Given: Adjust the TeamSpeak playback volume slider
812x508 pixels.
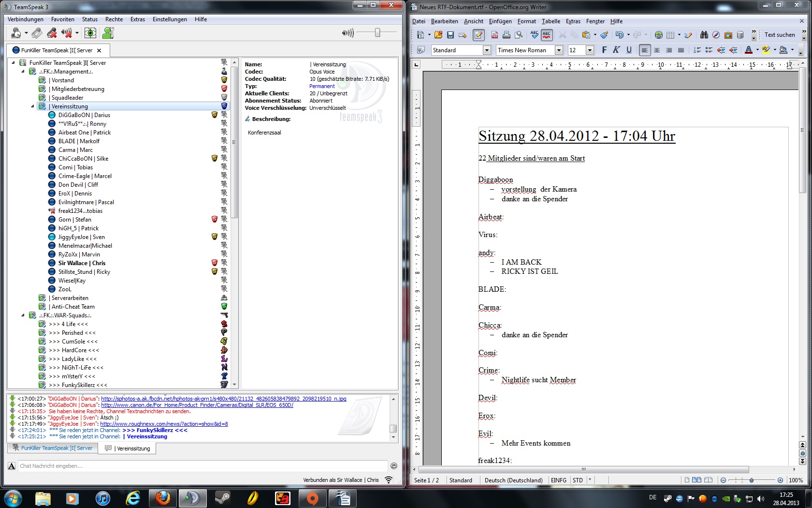Looking at the screenshot, I should point(377,32).
